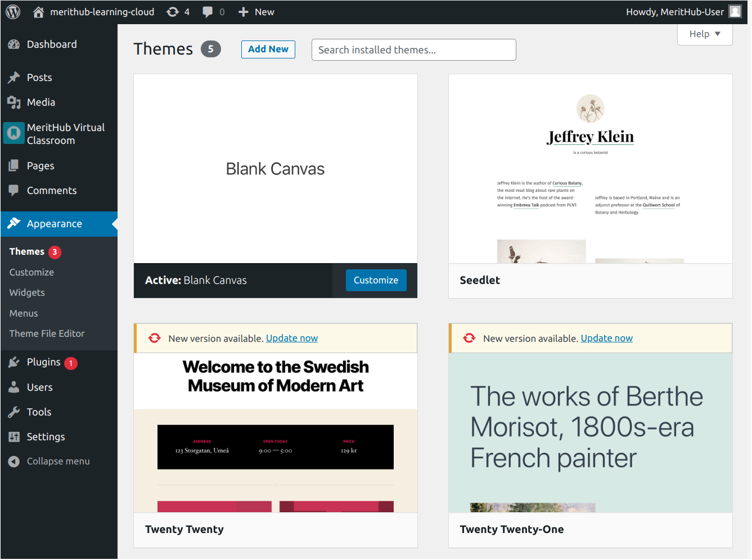Click update icon on Twenty Twenty-One notice
The image size is (752, 560).
coord(469,338)
